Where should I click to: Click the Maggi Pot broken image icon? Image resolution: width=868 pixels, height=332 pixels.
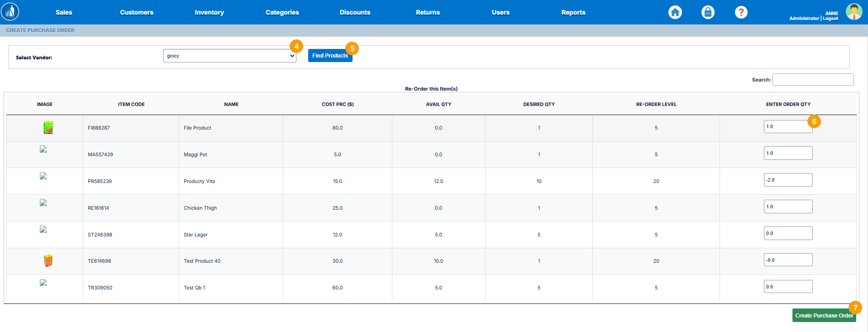pyautogui.click(x=43, y=149)
